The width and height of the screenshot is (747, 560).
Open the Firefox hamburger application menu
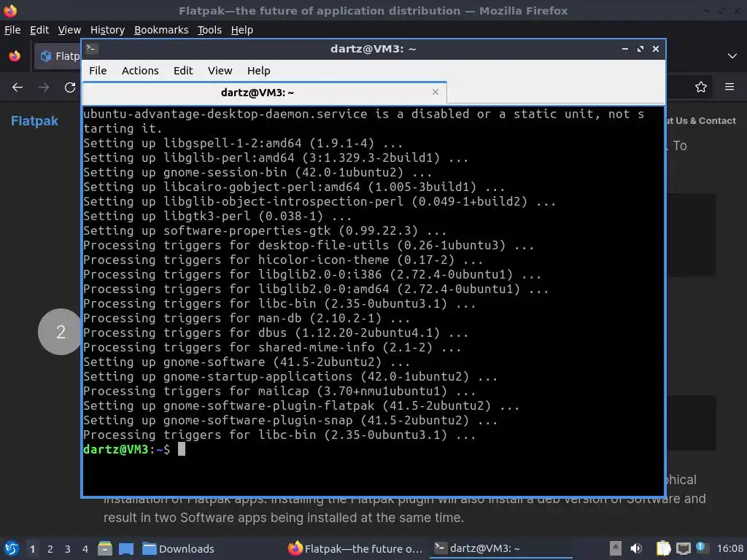(x=729, y=87)
